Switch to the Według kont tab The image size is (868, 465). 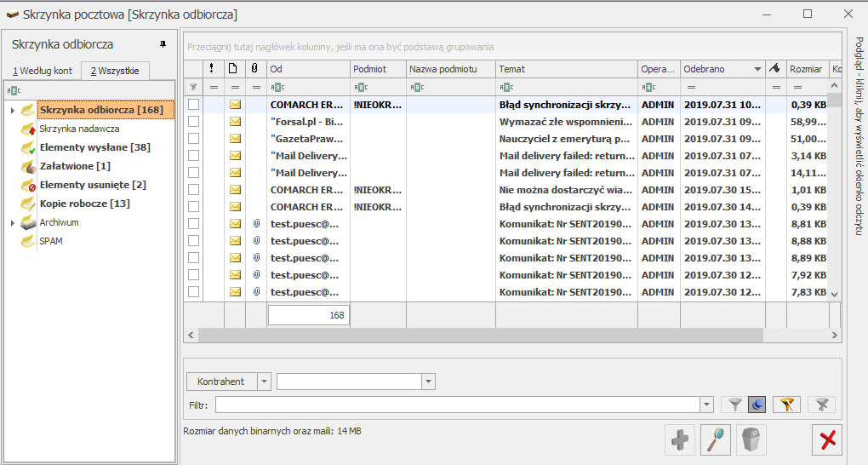point(42,71)
